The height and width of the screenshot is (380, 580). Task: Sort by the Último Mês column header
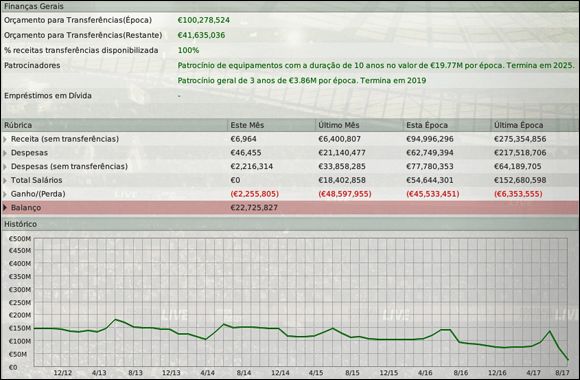pos(359,125)
